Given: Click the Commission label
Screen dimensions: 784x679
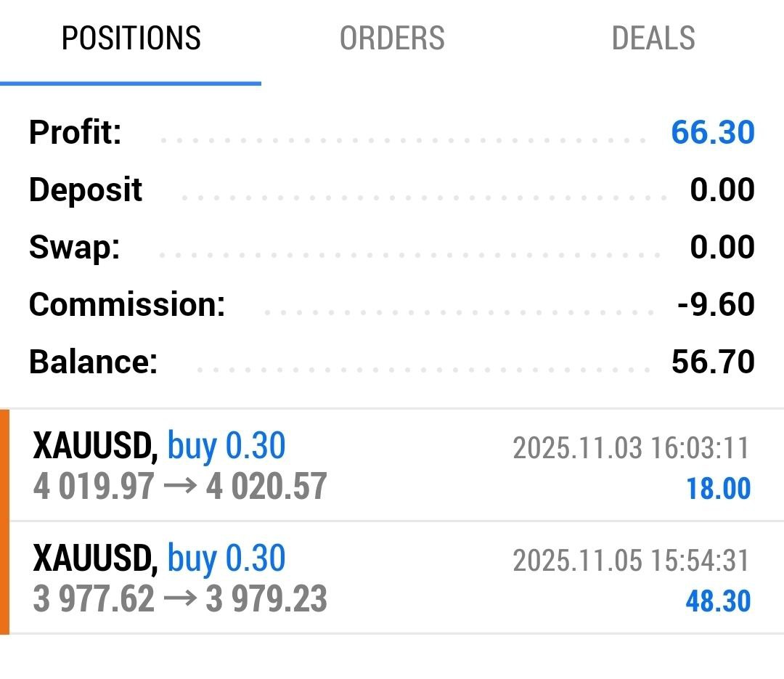Looking at the screenshot, I should pyautogui.click(x=127, y=304).
